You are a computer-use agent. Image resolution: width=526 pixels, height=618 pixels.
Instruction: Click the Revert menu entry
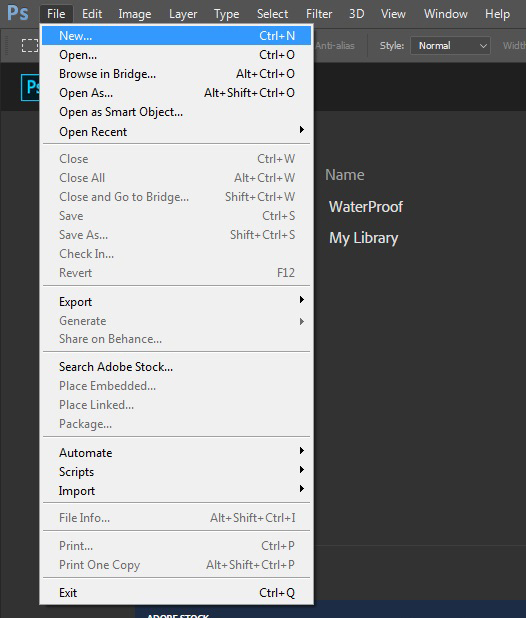point(177,272)
